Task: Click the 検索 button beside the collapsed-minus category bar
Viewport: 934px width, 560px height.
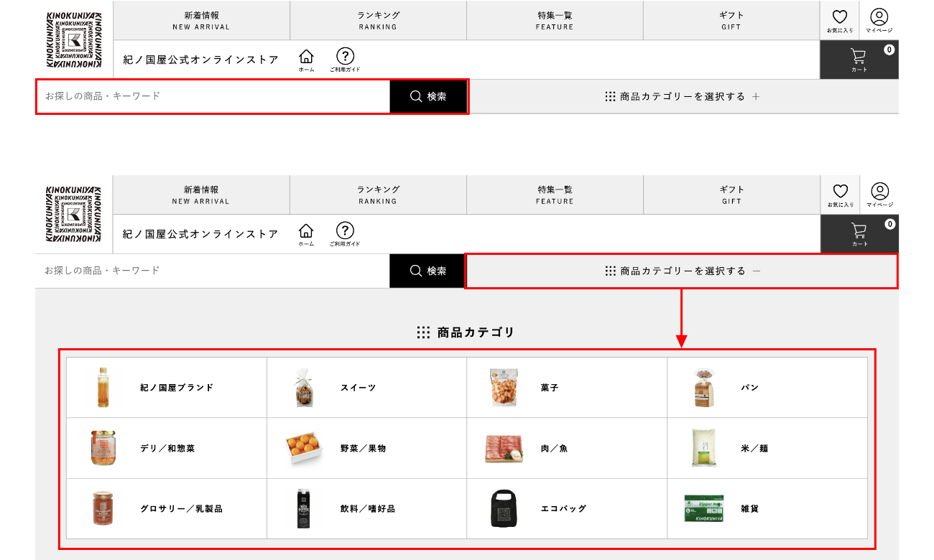Action: (x=428, y=271)
